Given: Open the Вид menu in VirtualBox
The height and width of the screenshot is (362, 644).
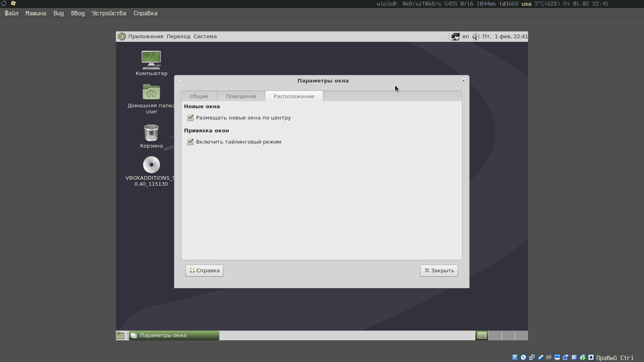Looking at the screenshot, I should click(59, 13).
